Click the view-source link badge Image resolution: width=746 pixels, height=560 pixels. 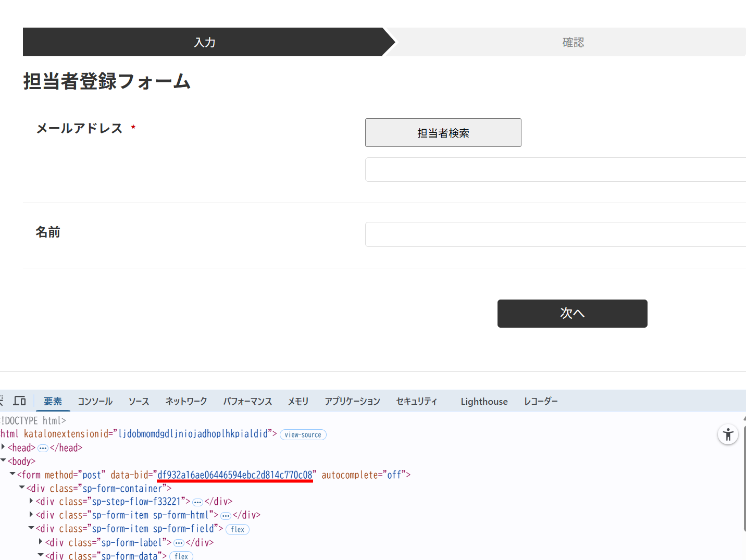pos(303,434)
